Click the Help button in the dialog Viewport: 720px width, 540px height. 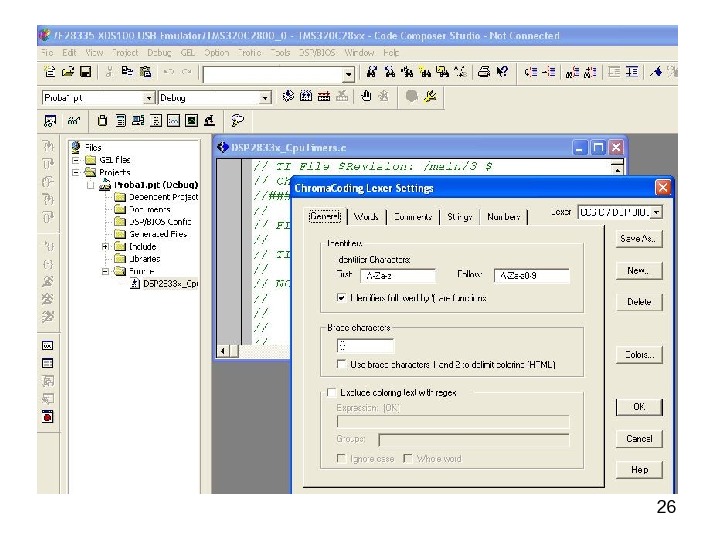point(639,470)
